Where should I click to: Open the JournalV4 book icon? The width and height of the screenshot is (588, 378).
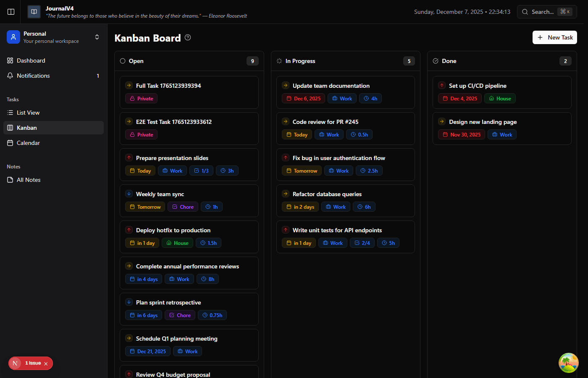[34, 12]
